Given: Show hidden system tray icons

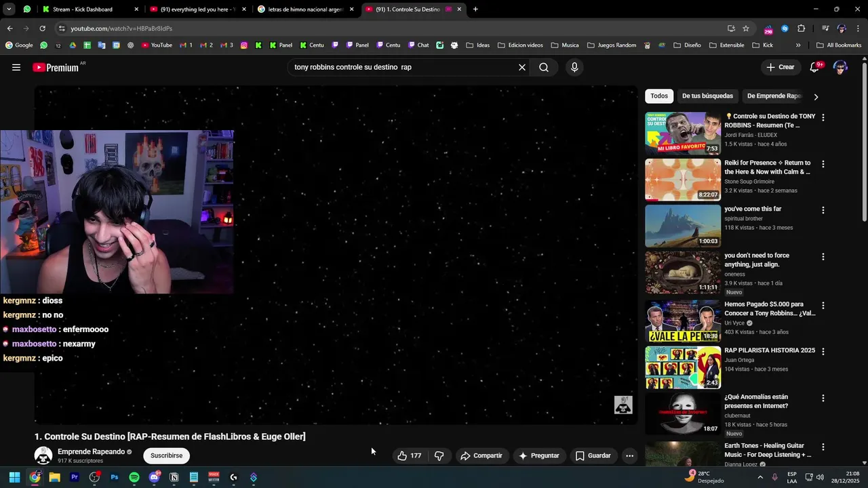Looking at the screenshot, I should pos(759,477).
